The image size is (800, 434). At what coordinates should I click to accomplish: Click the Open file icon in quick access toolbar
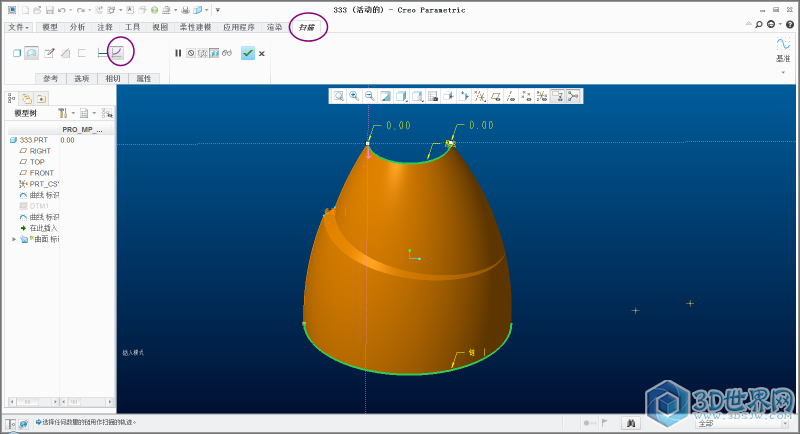[x=37, y=10]
